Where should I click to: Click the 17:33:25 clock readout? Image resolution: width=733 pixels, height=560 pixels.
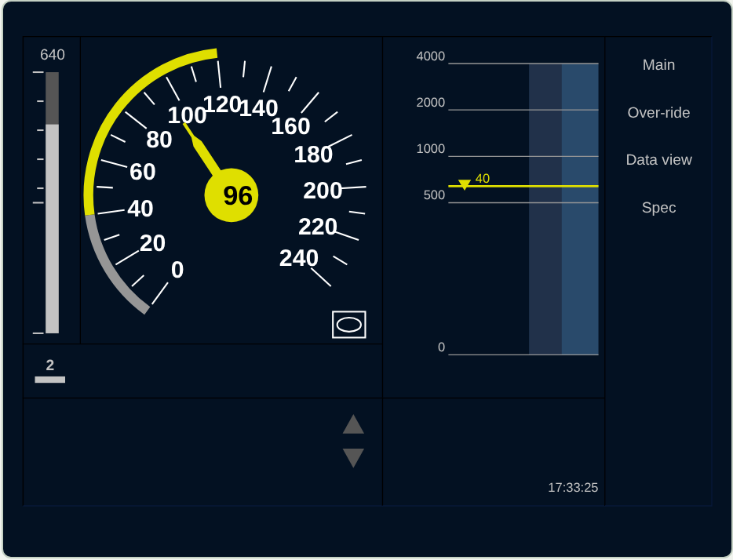click(573, 488)
